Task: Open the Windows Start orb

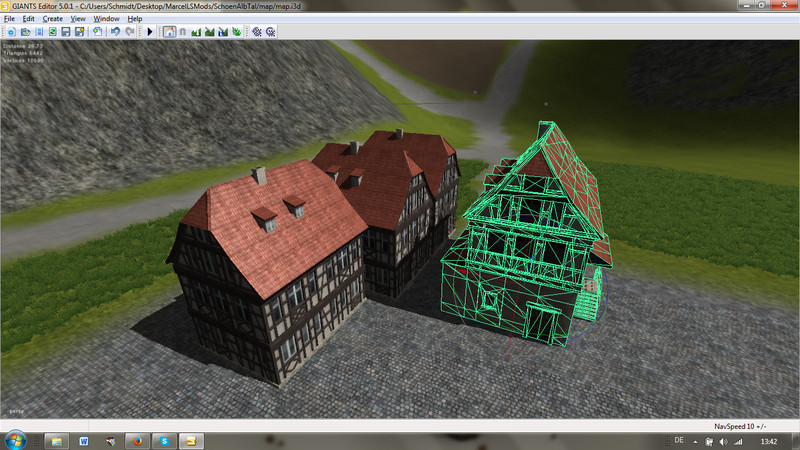Action: [15, 440]
